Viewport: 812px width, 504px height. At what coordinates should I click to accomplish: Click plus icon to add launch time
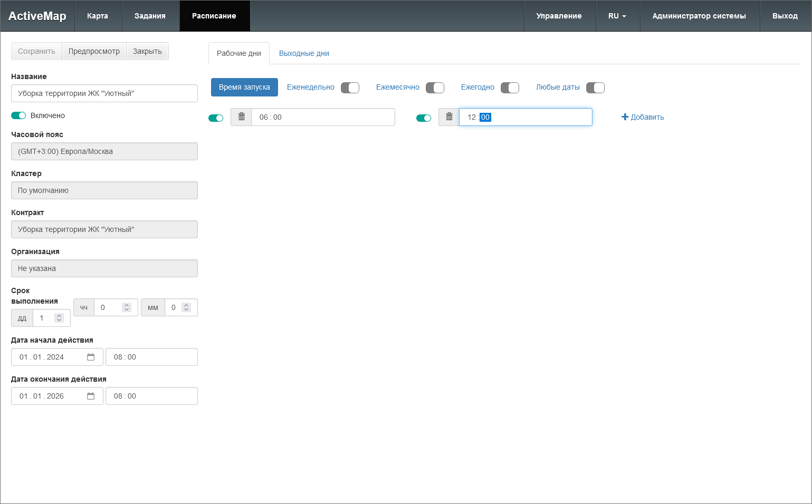click(625, 117)
